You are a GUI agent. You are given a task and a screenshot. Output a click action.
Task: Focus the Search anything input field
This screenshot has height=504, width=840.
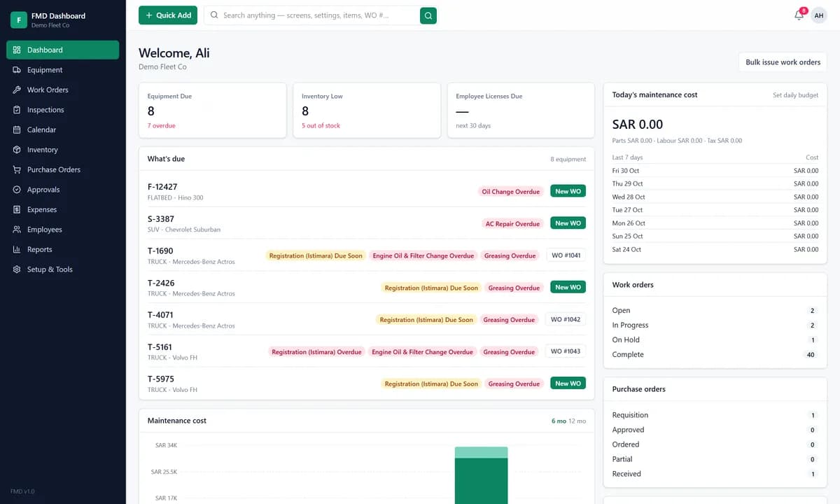[x=311, y=15]
